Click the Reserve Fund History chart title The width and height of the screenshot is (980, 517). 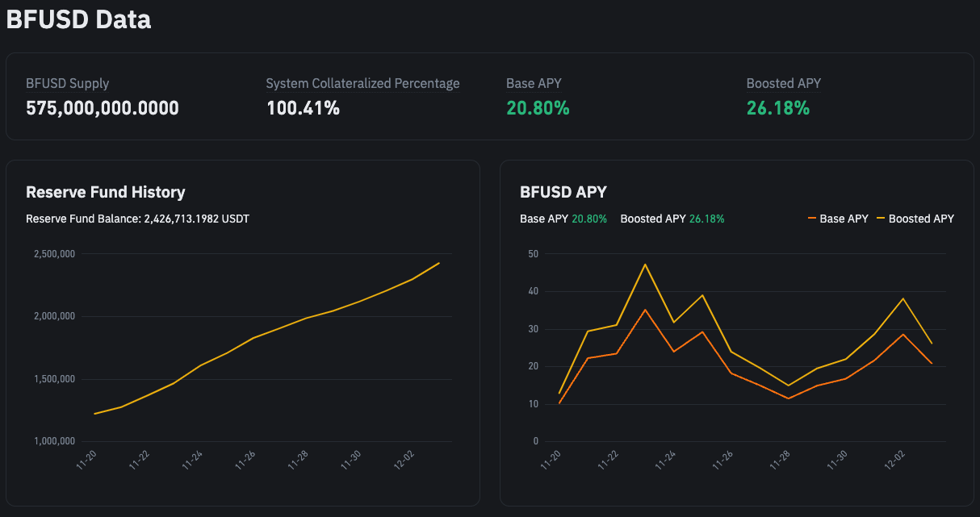pyautogui.click(x=105, y=192)
